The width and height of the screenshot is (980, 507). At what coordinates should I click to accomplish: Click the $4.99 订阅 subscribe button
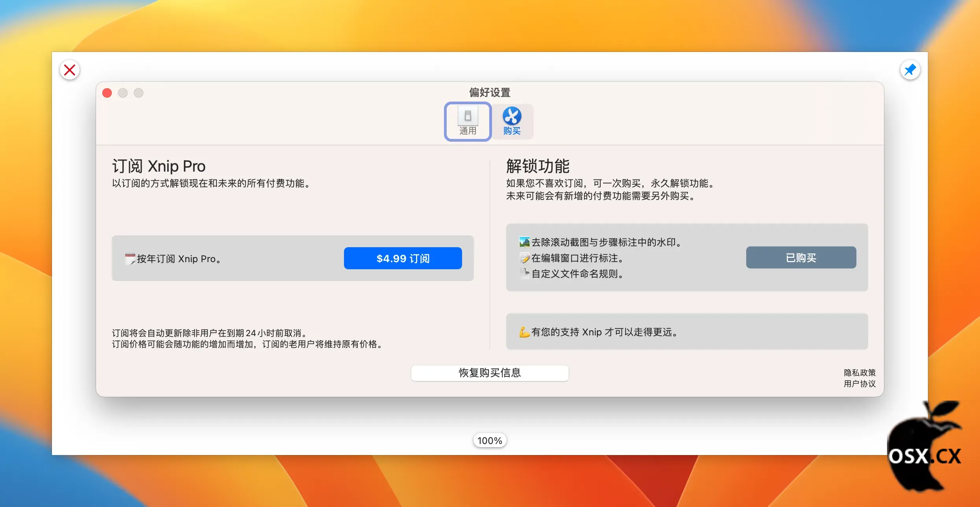pyautogui.click(x=403, y=258)
